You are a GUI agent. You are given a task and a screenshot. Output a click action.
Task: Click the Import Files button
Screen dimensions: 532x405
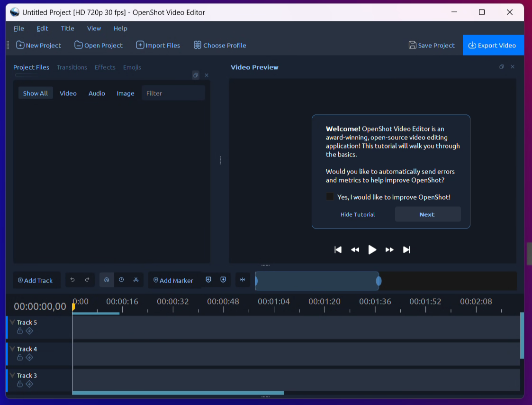click(x=158, y=45)
